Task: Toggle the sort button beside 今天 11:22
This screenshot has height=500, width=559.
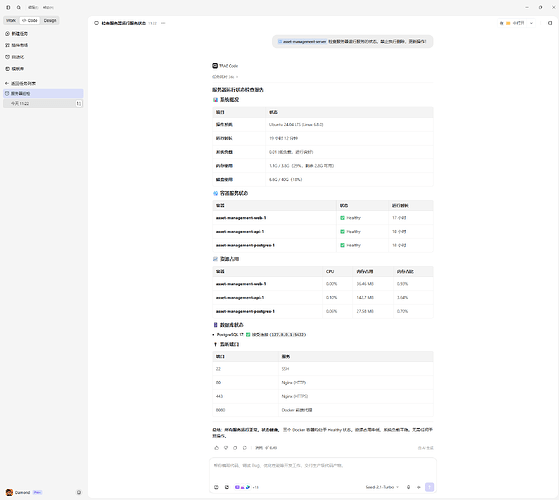Action: (78, 103)
